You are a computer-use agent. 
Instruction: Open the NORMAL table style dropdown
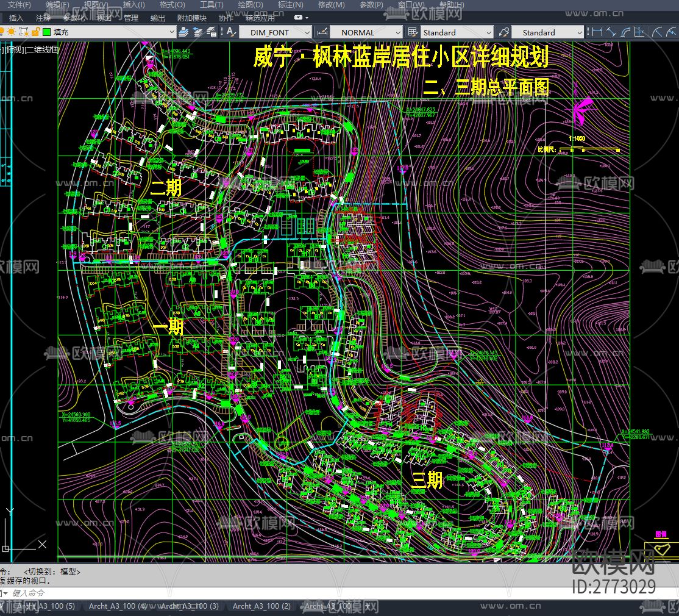[x=399, y=32]
